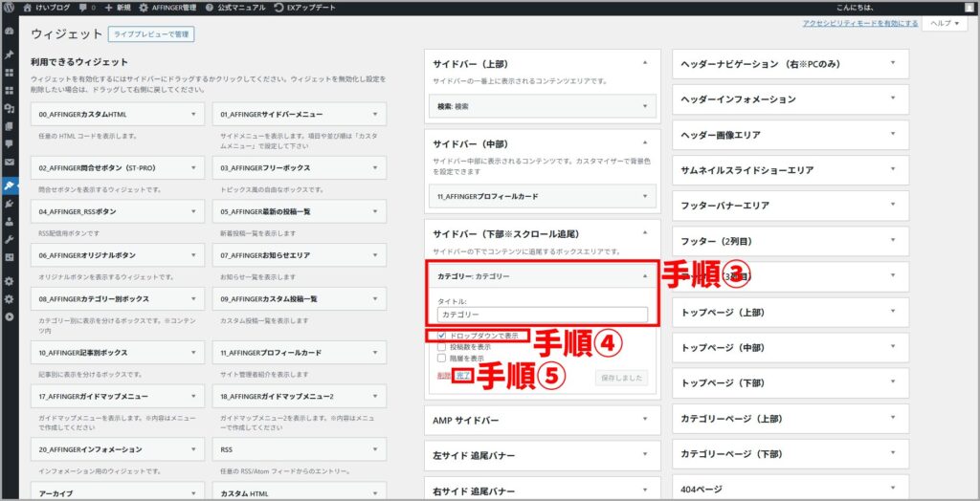
Task: Uncheck the ドロップダウンで表示 checkbox
Action: 441,336
